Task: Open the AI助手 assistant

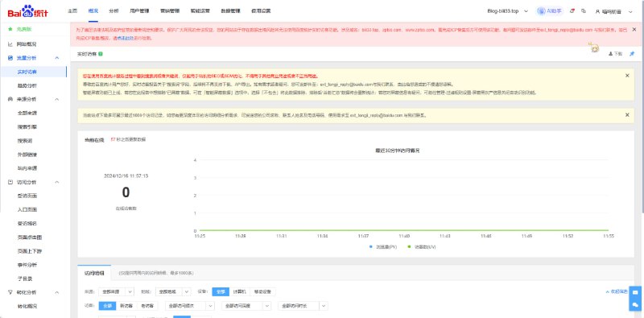Action: (x=550, y=11)
